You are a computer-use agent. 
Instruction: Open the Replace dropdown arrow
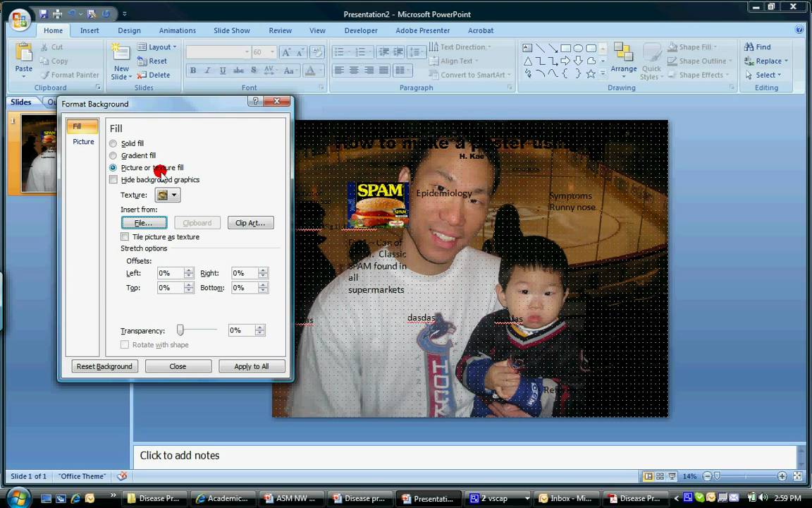tap(786, 61)
